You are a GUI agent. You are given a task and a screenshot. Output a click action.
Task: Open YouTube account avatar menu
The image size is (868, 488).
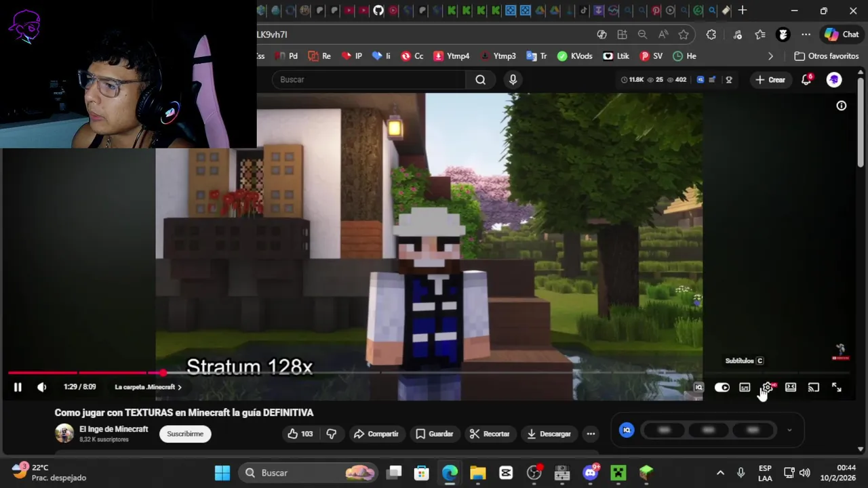point(834,79)
